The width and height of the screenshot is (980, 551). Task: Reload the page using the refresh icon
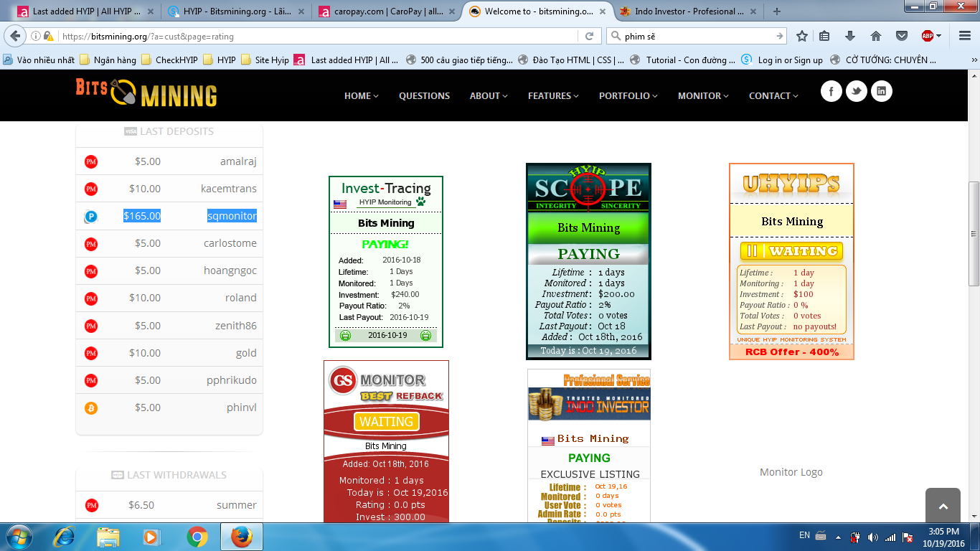[x=590, y=36]
